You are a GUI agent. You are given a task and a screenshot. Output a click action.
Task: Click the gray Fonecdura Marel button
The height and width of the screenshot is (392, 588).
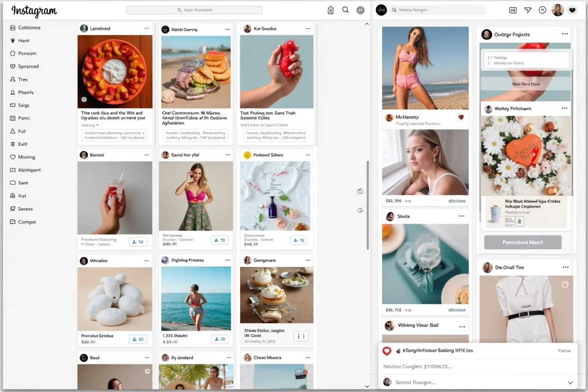522,242
